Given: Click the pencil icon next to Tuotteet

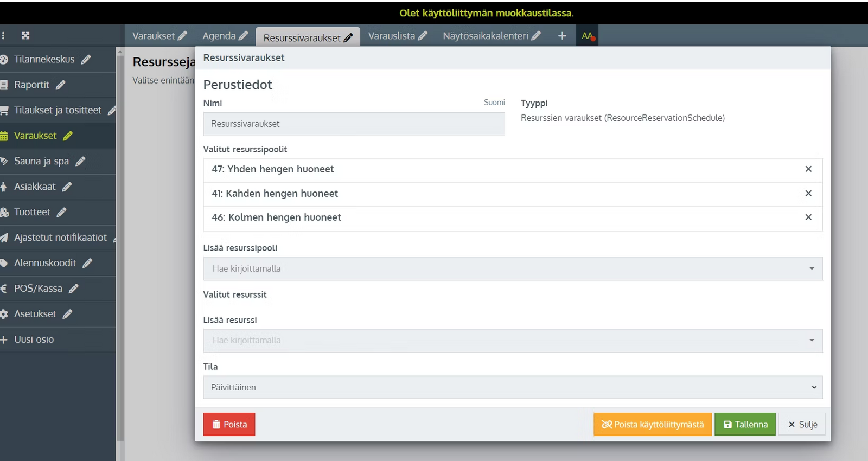Looking at the screenshot, I should click(61, 213).
